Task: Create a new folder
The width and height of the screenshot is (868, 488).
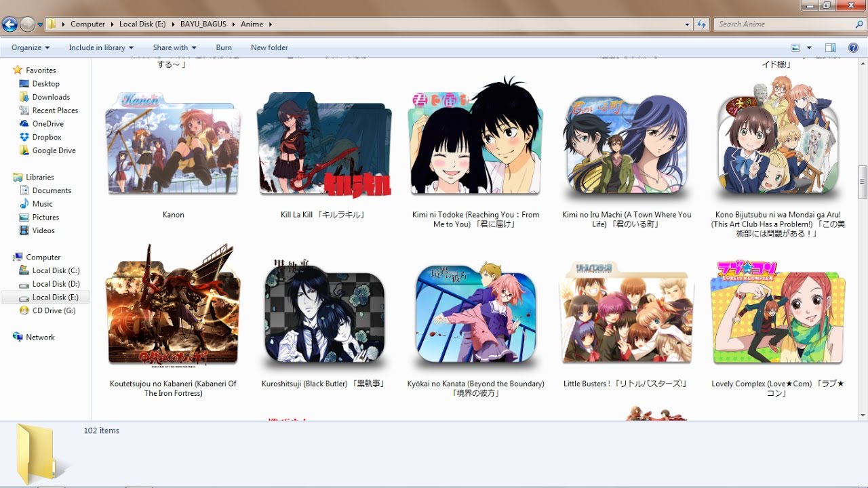Action: coord(269,47)
